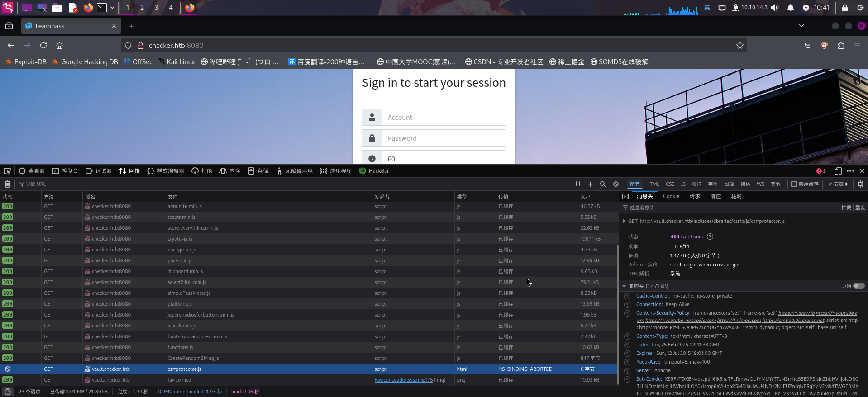Open the 404 status help icon
The image size is (868, 397).
coord(710,236)
